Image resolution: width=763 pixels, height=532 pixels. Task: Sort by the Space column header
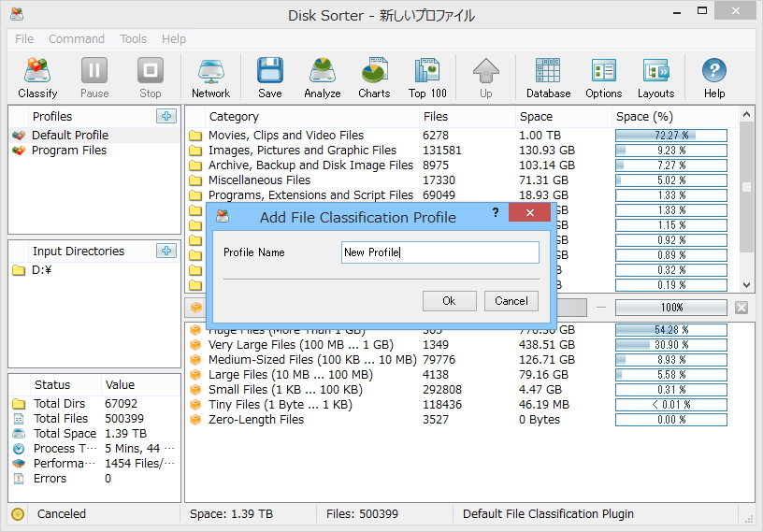(563, 116)
